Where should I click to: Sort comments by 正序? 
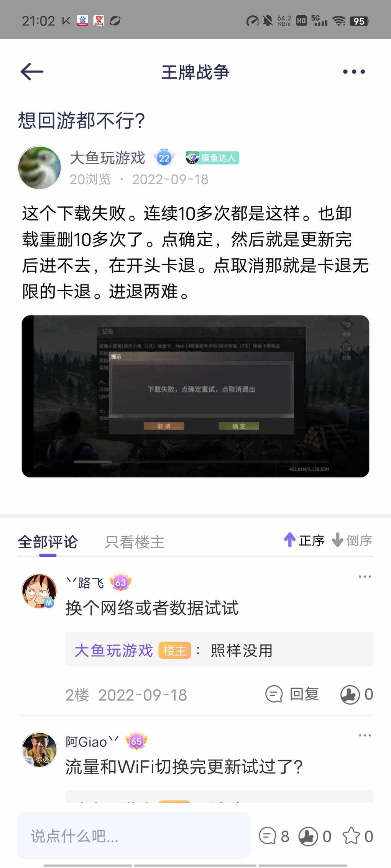point(304,540)
